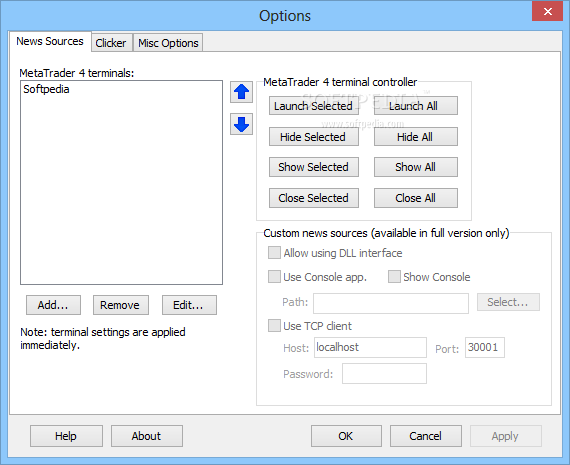
Task: Click Show All button
Action: (416, 167)
